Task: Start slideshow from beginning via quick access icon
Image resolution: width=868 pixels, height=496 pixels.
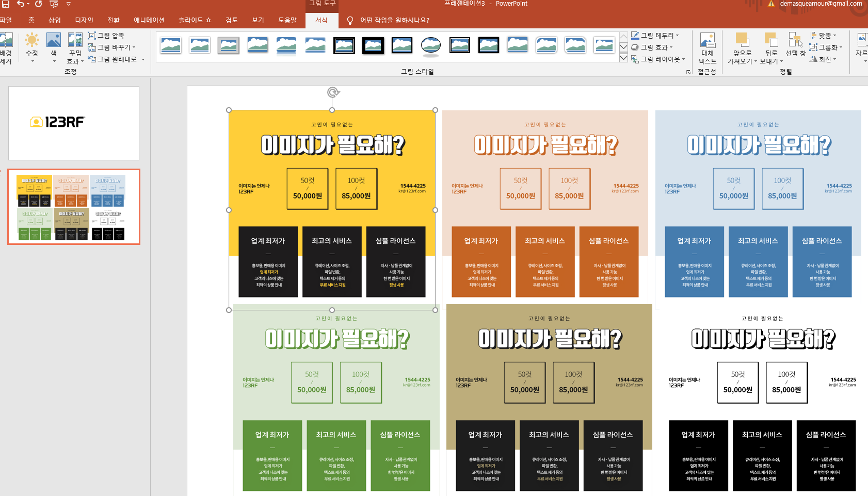Action: click(54, 4)
